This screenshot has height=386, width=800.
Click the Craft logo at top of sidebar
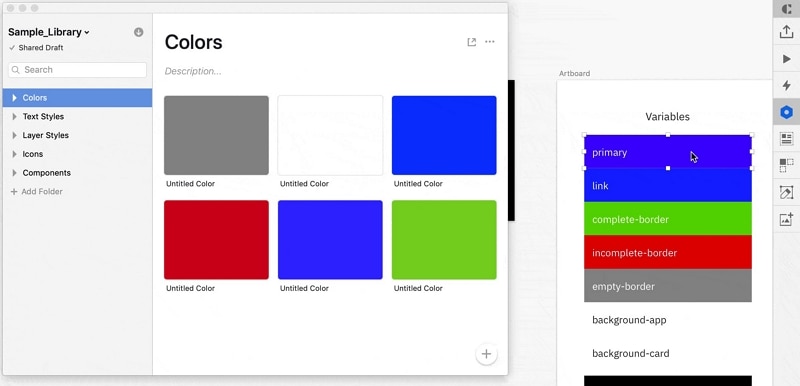point(786,9)
